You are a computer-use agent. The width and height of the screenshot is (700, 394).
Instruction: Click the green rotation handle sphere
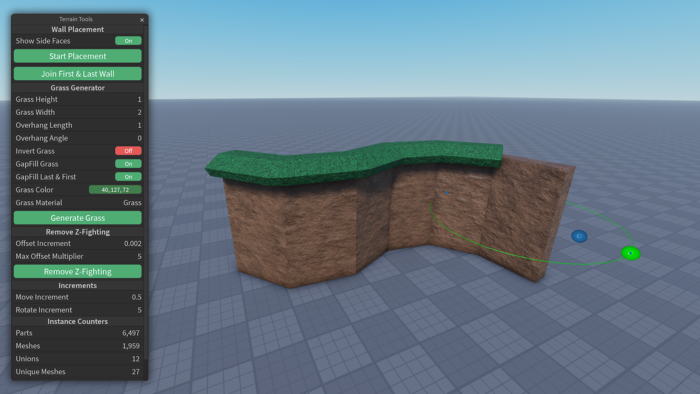(x=631, y=253)
